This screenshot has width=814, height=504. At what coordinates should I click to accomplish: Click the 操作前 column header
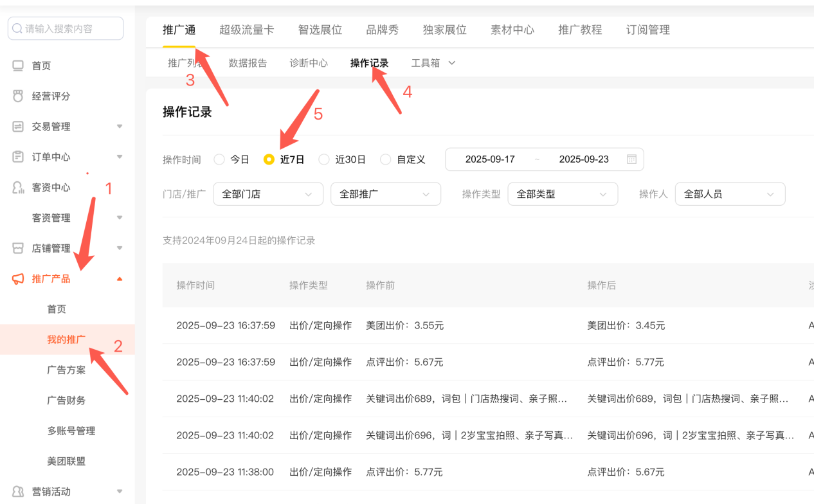point(380,285)
